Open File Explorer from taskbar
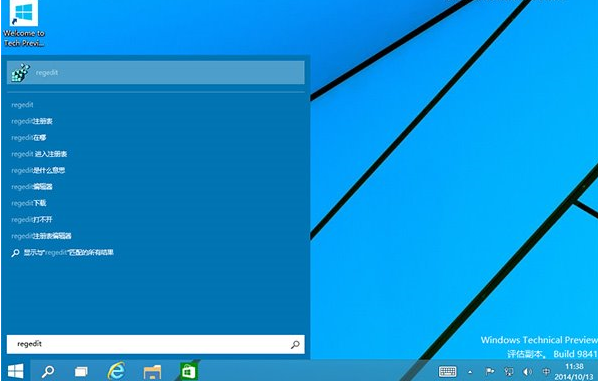This screenshot has width=598, height=381. tap(152, 372)
